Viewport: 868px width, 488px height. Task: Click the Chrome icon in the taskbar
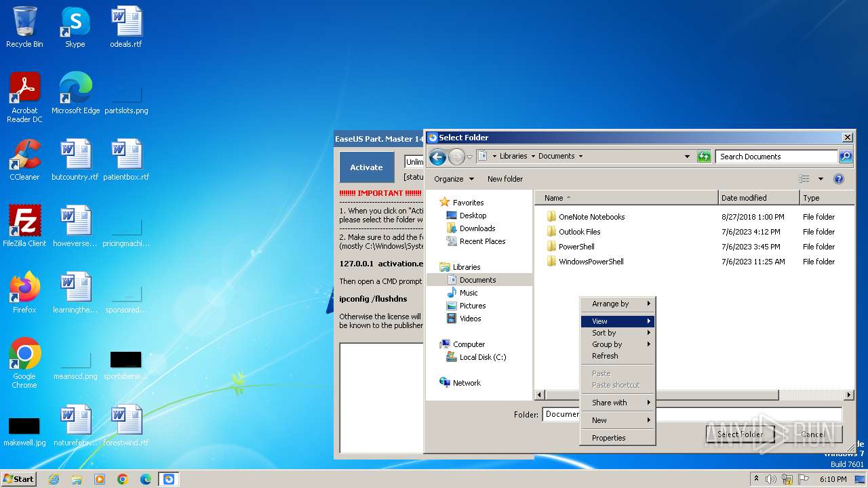[x=123, y=479]
